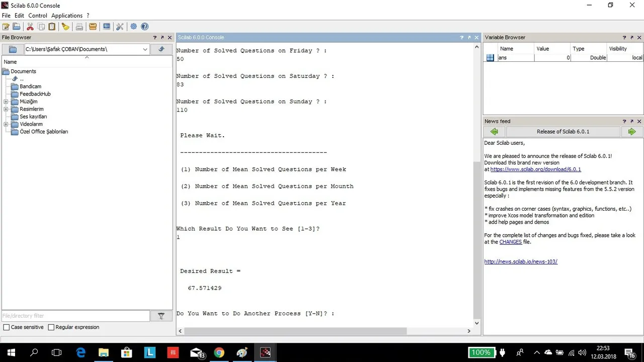Sort variables by the Visibility column header

(x=624, y=49)
